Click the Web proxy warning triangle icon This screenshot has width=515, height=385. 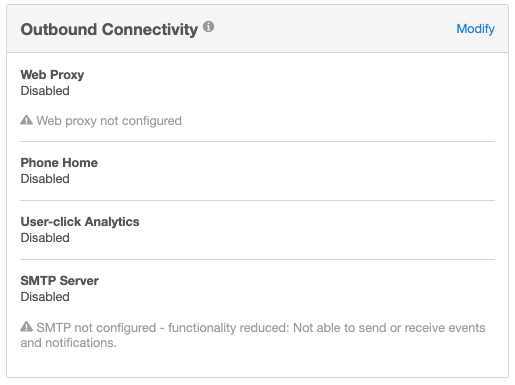pyautogui.click(x=26, y=120)
